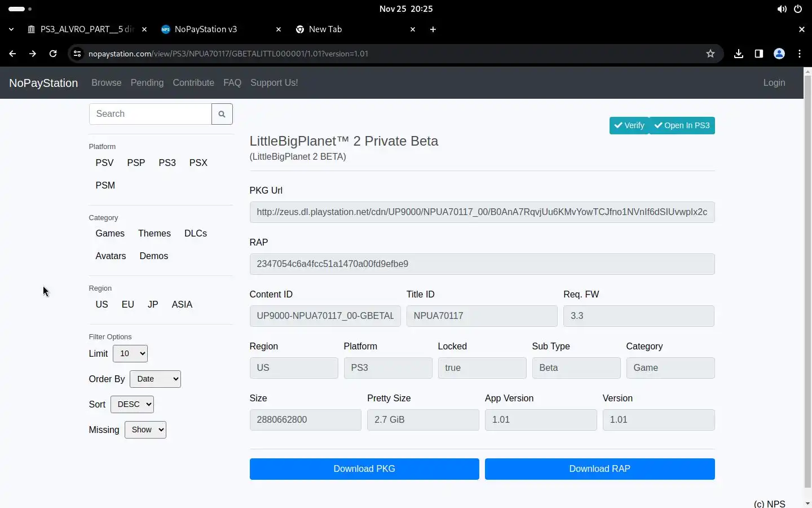Bookmark this page with the star icon
This screenshot has height=508, width=812.
(x=710, y=54)
